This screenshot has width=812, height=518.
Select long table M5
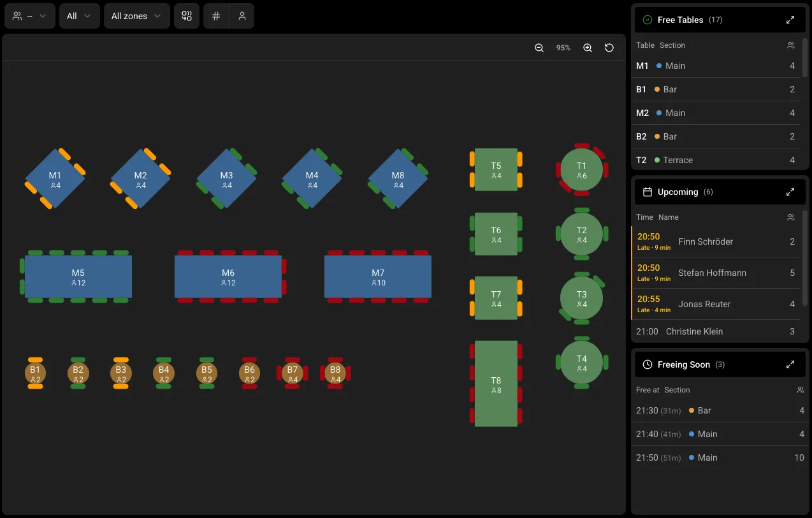pos(78,277)
